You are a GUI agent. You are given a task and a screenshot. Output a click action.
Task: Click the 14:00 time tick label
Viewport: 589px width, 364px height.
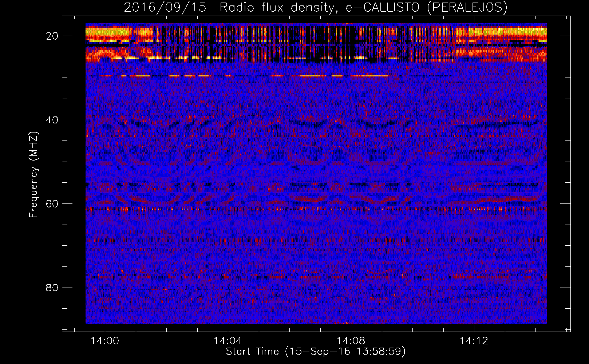(105, 341)
